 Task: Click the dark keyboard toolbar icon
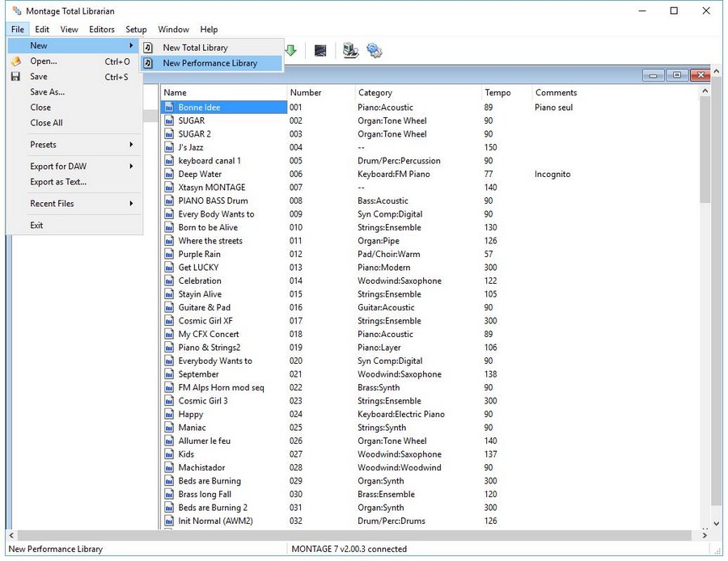[320, 50]
